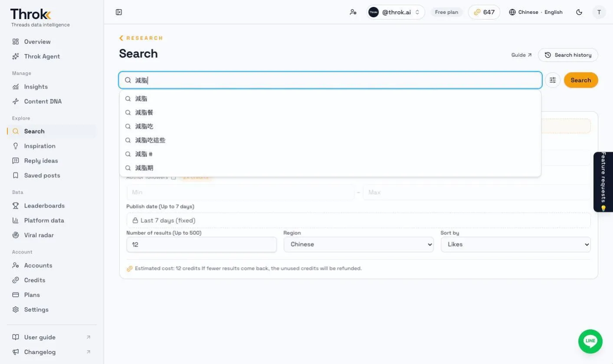Click the Throk logo
The width and height of the screenshot is (613, 364).
click(31, 14)
